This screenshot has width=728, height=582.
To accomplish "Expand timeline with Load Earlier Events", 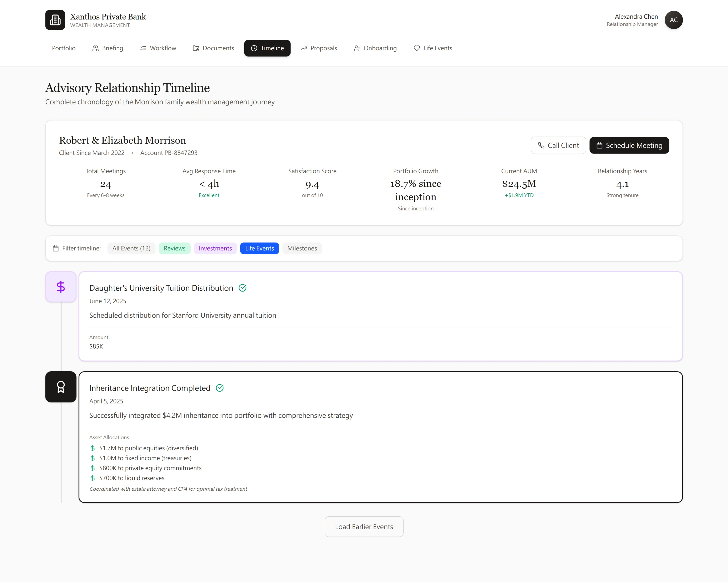I will 364,527.
